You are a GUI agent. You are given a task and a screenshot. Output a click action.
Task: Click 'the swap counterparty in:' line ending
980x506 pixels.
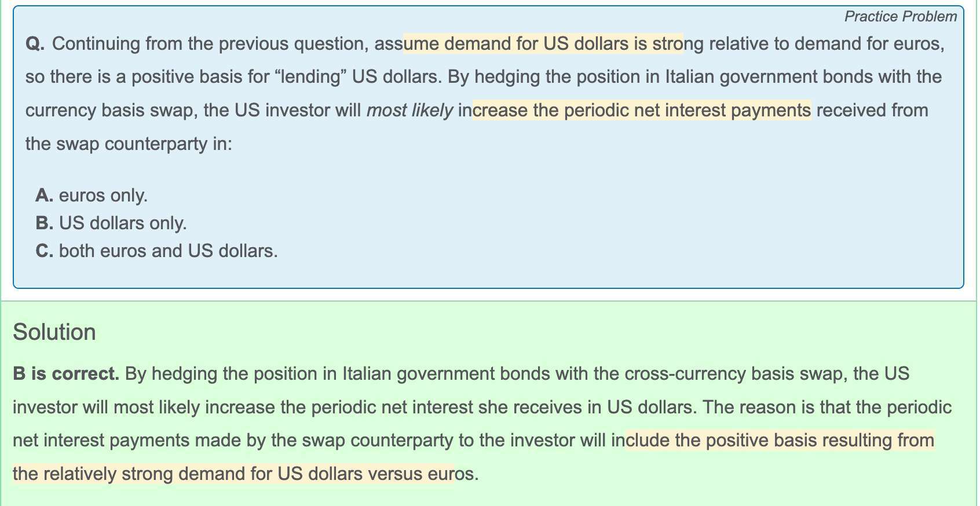pyautogui.click(x=129, y=144)
